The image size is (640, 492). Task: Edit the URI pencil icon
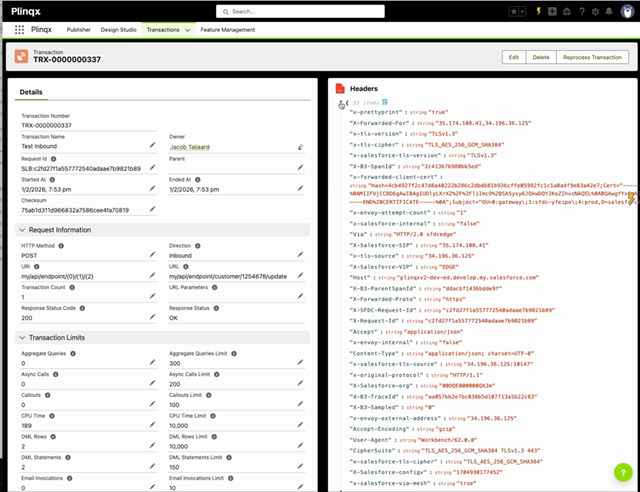152,275
